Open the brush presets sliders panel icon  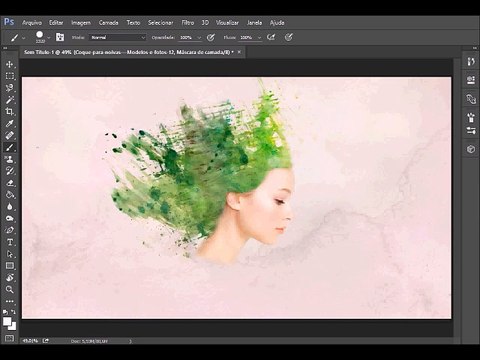pyautogui.click(x=471, y=130)
